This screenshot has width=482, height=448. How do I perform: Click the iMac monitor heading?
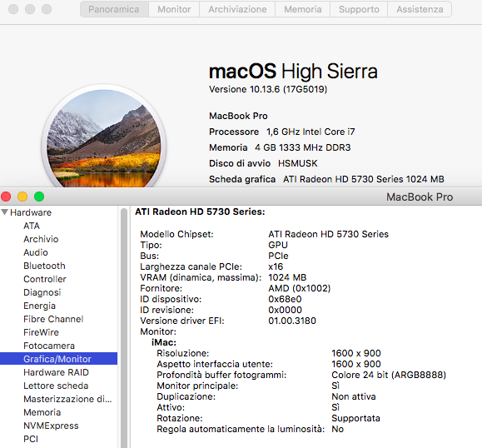tap(164, 342)
